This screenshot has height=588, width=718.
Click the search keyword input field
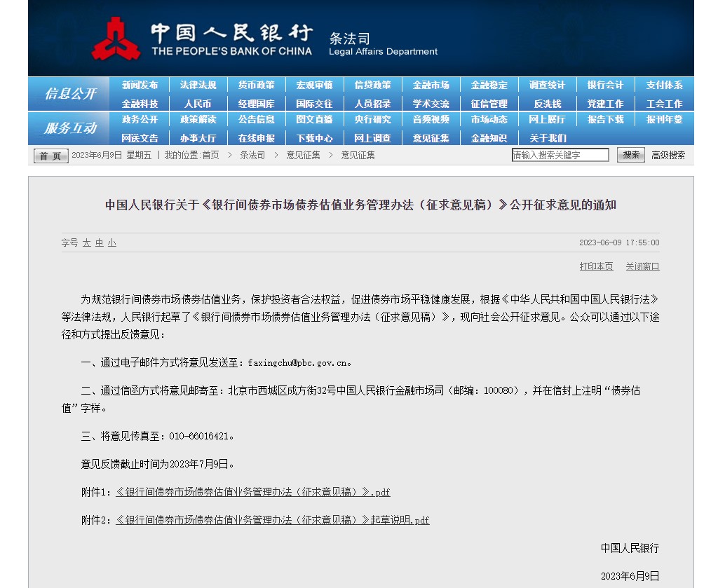[x=560, y=155]
